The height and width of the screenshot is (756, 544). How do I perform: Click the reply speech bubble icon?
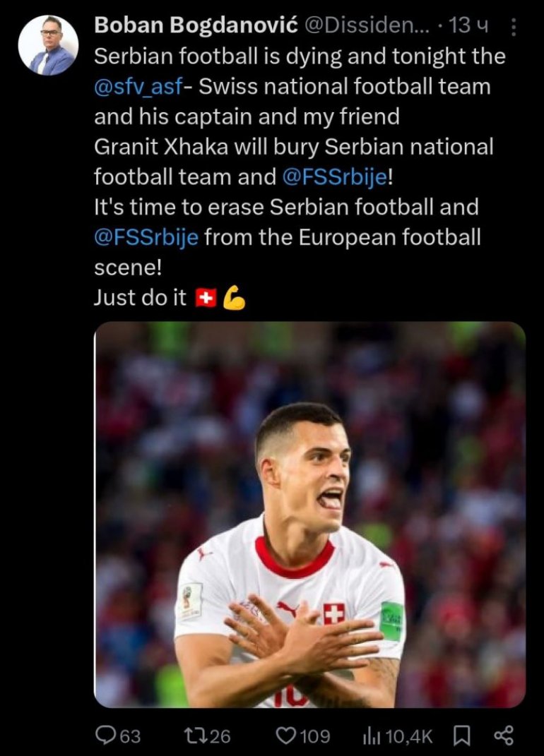tap(106, 736)
